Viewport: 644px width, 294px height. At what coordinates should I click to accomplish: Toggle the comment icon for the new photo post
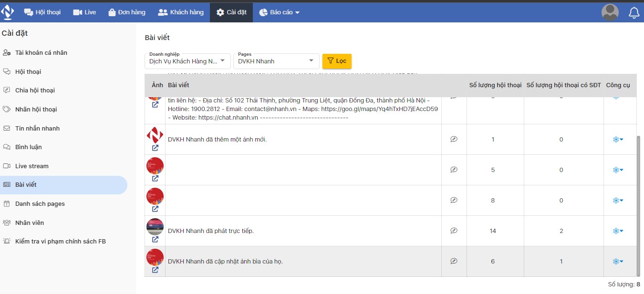[454, 139]
